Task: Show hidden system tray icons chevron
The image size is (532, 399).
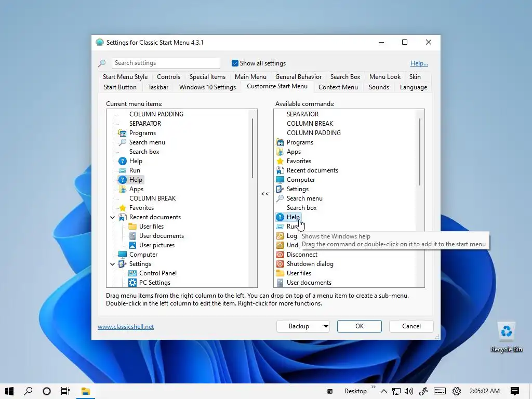Action: coord(384,391)
